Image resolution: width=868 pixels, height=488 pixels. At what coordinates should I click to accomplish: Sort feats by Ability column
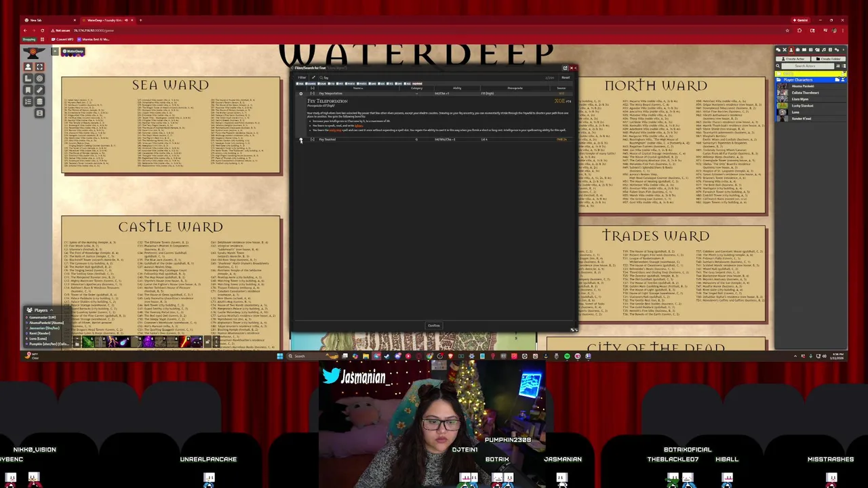point(457,88)
